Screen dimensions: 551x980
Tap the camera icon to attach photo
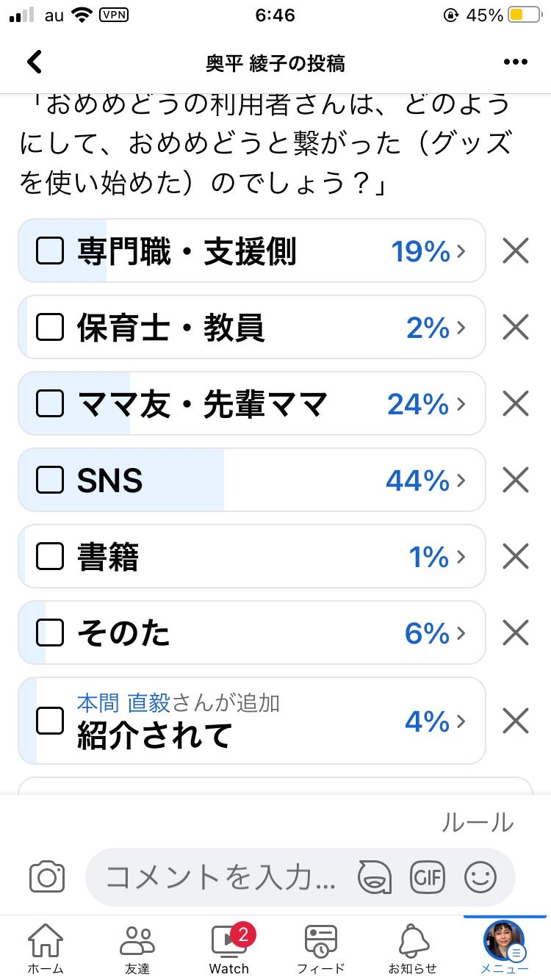click(x=47, y=877)
